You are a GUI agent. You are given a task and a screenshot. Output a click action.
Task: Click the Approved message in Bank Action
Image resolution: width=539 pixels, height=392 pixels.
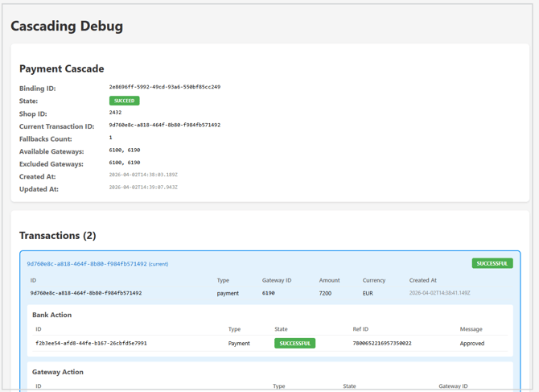click(x=472, y=344)
